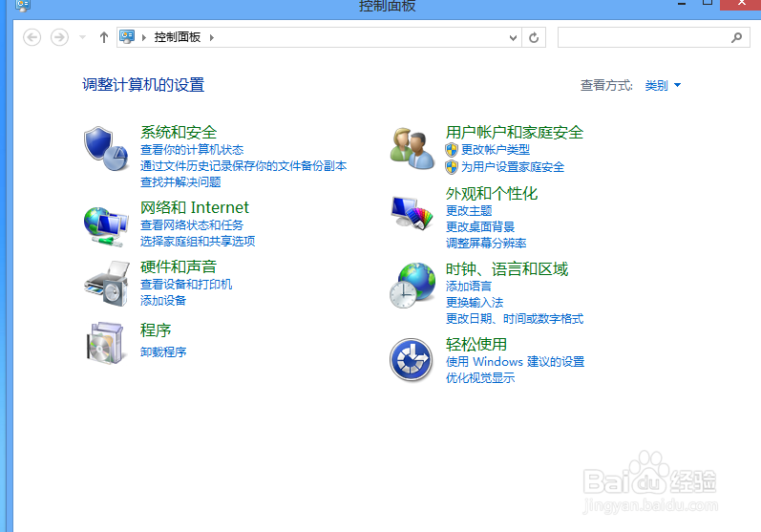Click the back navigation arrow
Viewport: 761px width, 532px height.
pyautogui.click(x=32, y=37)
